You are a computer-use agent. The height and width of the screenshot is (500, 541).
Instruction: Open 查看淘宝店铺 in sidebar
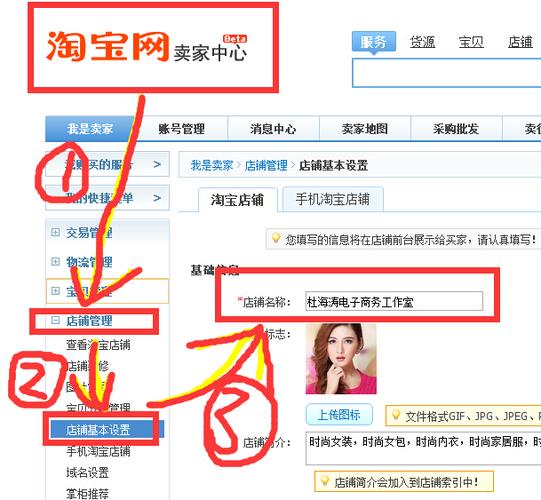coord(98,345)
